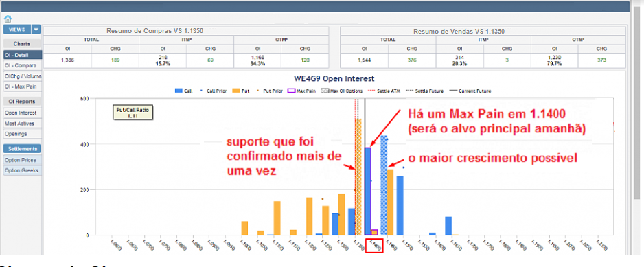This screenshot has height=267, width=644.
Task: Toggle Call series in chart legend
Action: (184, 91)
